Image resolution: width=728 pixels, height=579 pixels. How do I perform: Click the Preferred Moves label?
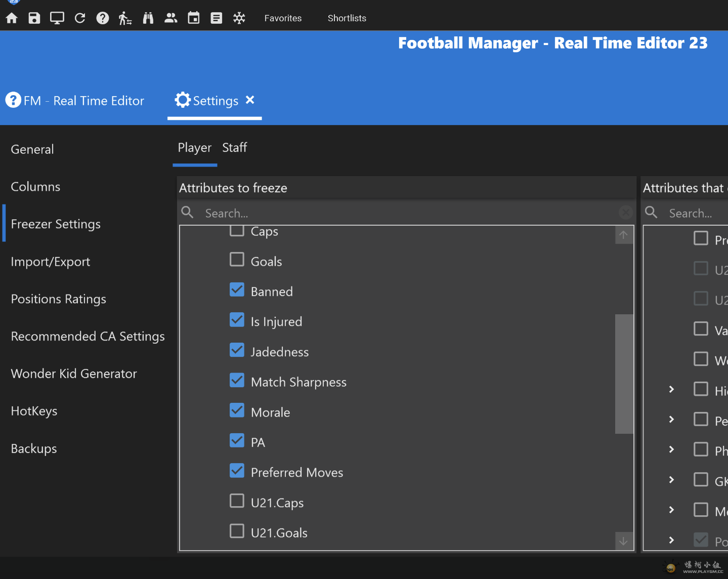(297, 473)
